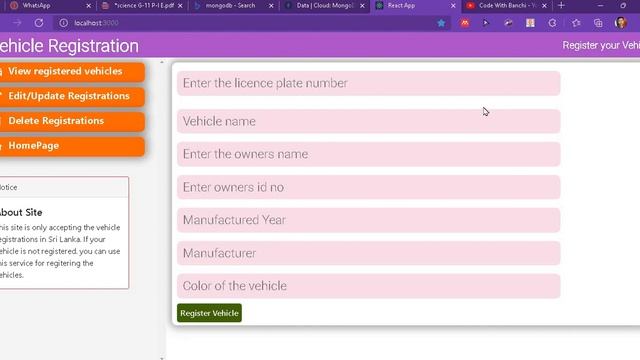
Task: Open the red M browser extension
Action: (x=464, y=23)
